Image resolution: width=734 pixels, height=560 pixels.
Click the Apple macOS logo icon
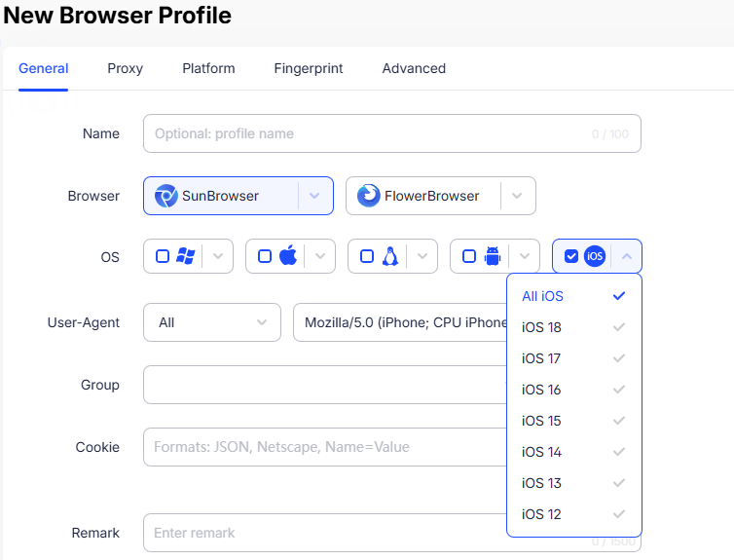pos(288,255)
